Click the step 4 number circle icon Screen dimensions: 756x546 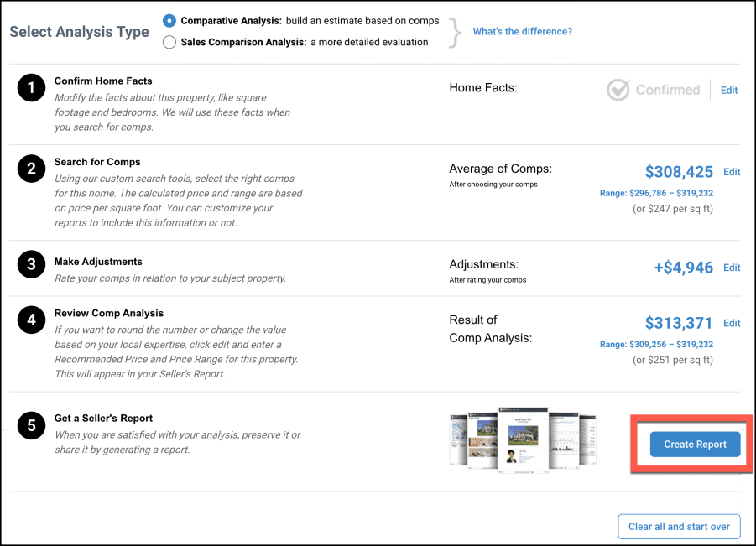pos(30,321)
